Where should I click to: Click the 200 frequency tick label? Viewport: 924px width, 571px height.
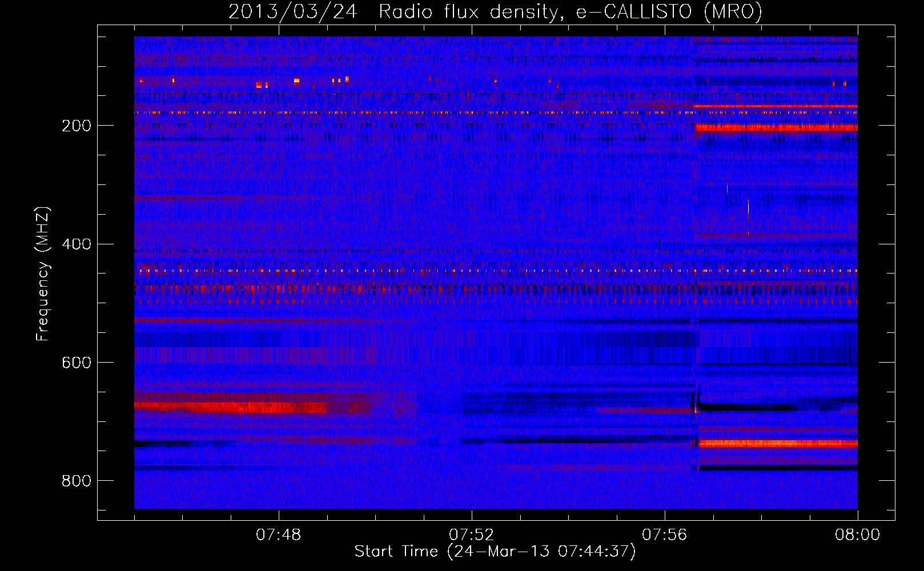[x=77, y=126]
